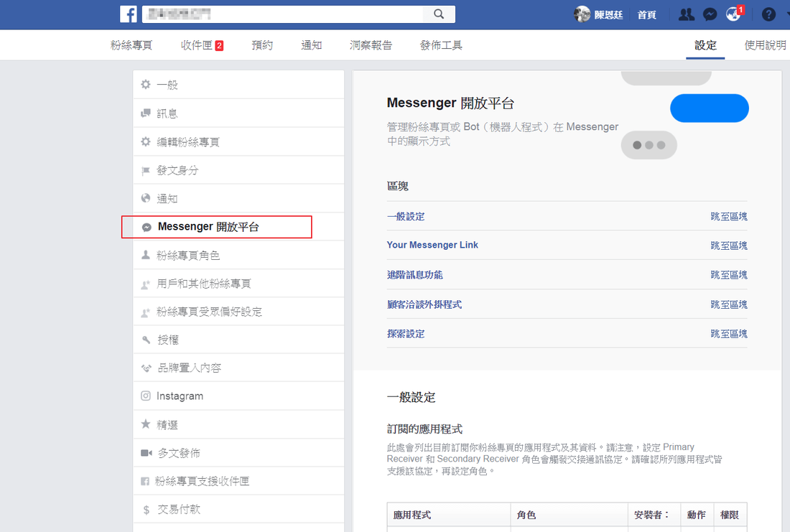Select 一般 in the settings sidebar
Screen dimensions: 790x532
[239, 85]
